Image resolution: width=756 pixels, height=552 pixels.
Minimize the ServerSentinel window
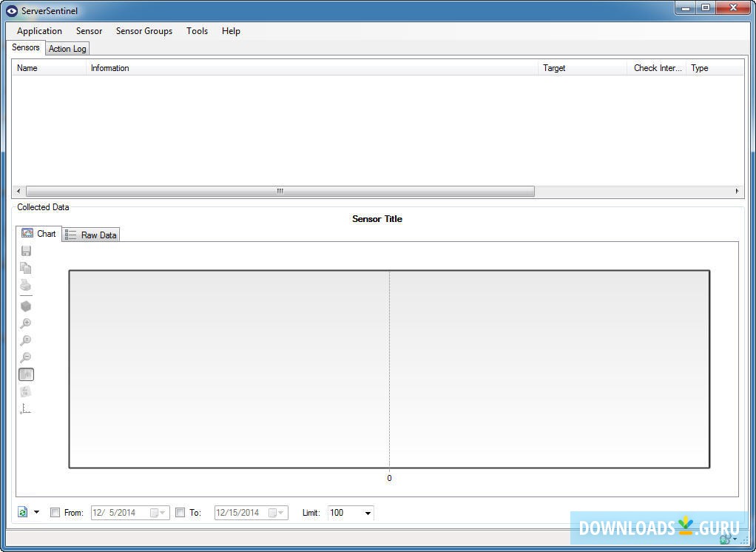[x=685, y=7]
